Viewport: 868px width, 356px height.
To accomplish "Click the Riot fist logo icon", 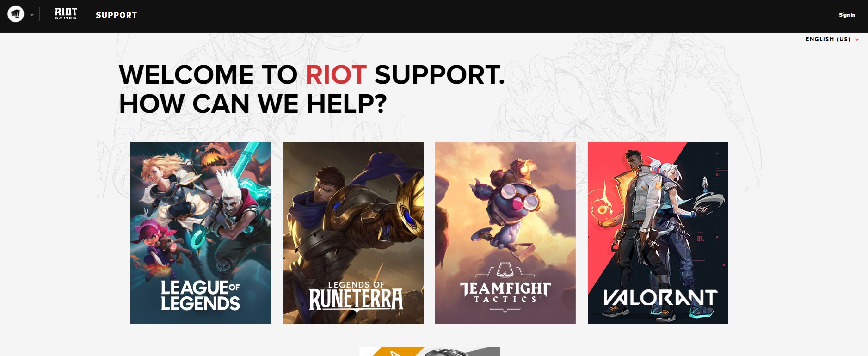I will pos(16,14).
